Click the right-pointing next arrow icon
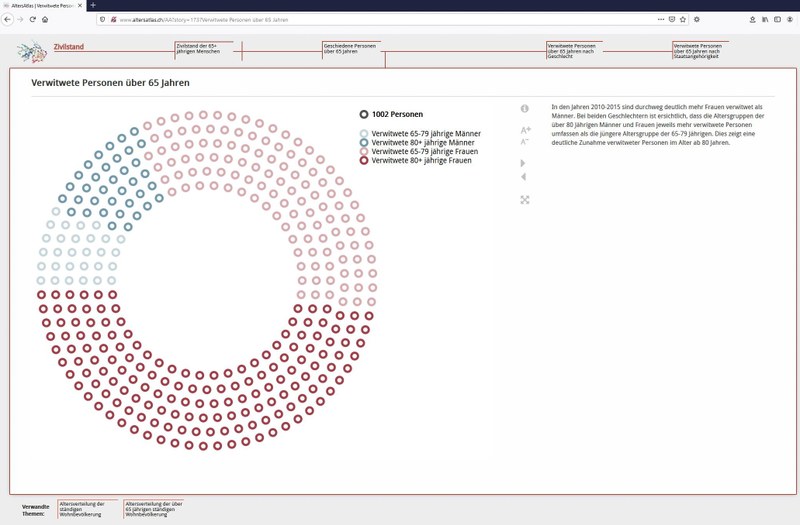This screenshot has width=800, height=525. point(523,163)
